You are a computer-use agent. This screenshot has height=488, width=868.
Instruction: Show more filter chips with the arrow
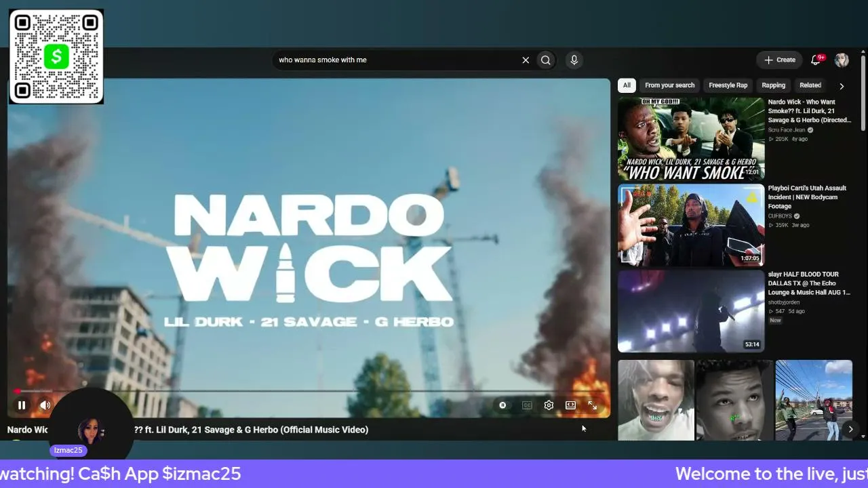[x=842, y=86]
